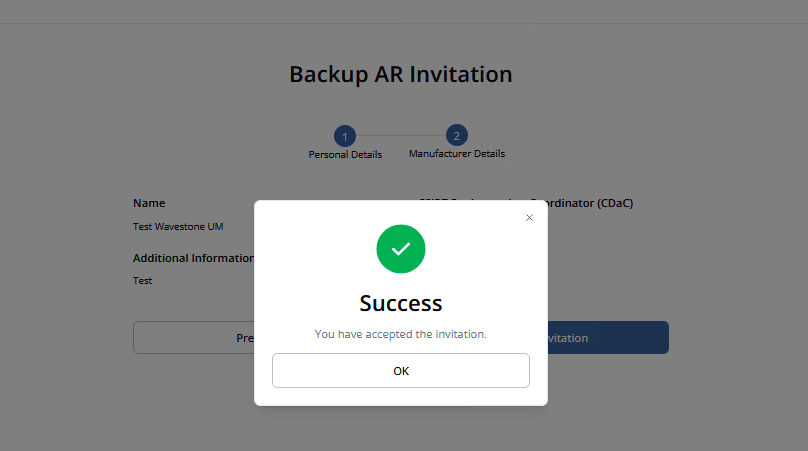808x451 pixels.
Task: Click the 'Test Wavestone UM' name value
Action: 178,227
